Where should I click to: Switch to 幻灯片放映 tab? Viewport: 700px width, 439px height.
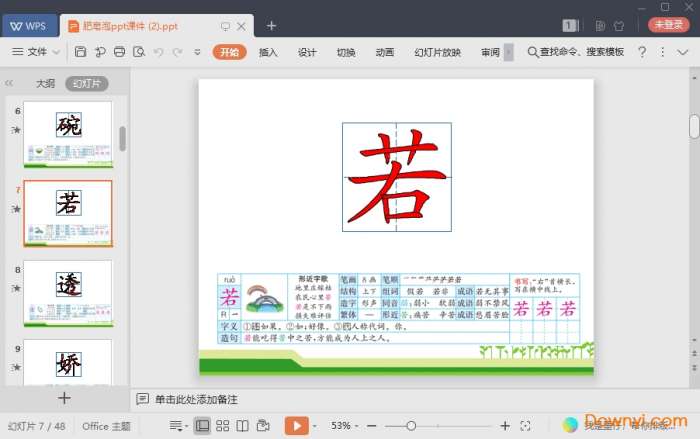(x=438, y=52)
